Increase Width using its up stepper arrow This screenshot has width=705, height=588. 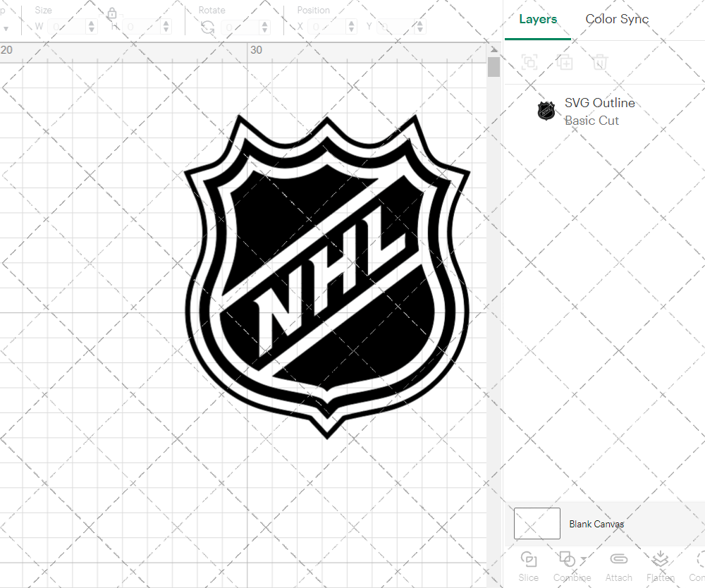(x=91, y=22)
